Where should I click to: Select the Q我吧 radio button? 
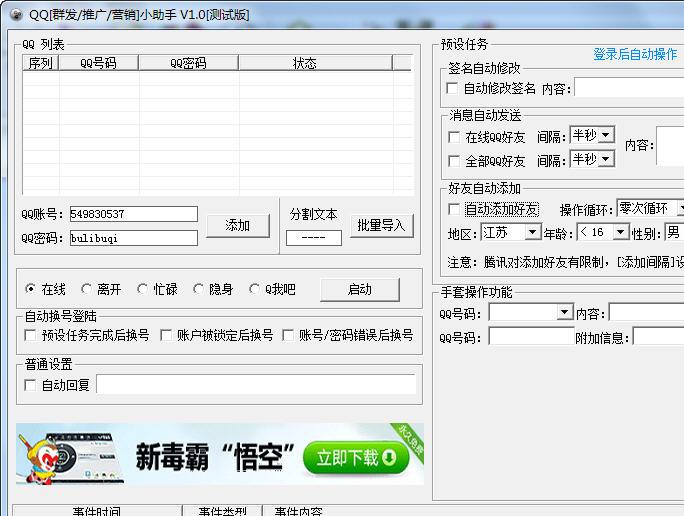[x=255, y=290]
